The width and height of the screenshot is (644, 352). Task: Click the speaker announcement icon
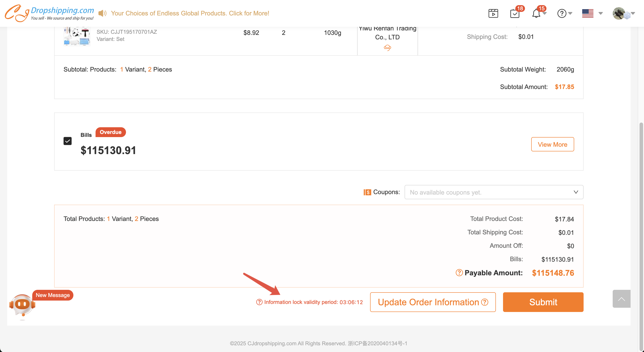coord(102,13)
